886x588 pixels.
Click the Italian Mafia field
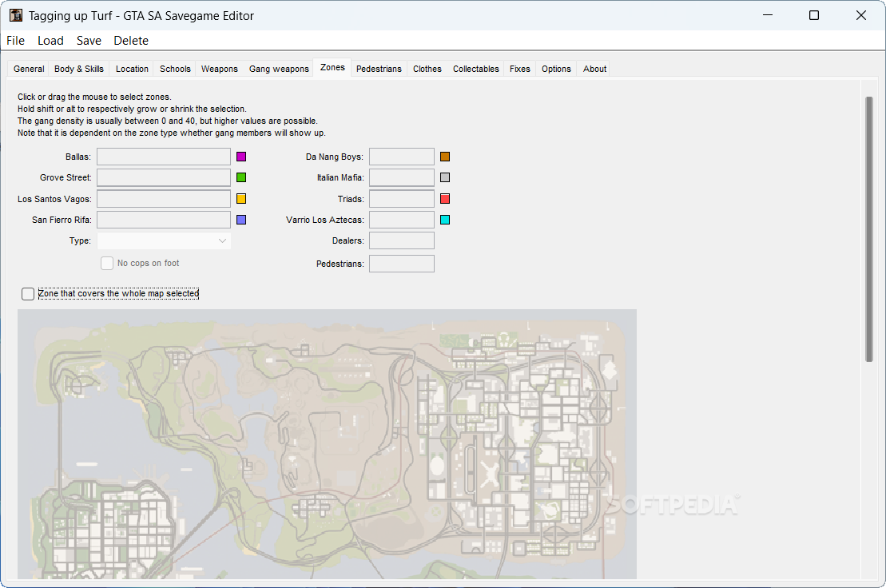coord(402,177)
